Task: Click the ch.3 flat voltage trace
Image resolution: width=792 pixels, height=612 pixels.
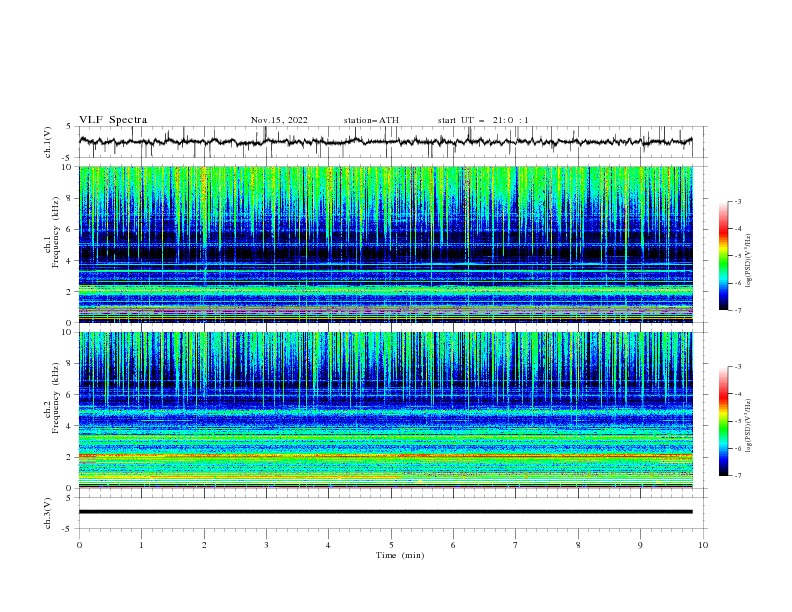Action: click(x=385, y=512)
